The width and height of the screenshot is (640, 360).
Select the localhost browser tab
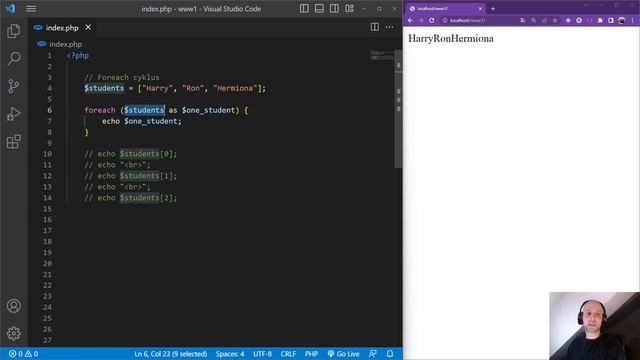click(x=444, y=9)
